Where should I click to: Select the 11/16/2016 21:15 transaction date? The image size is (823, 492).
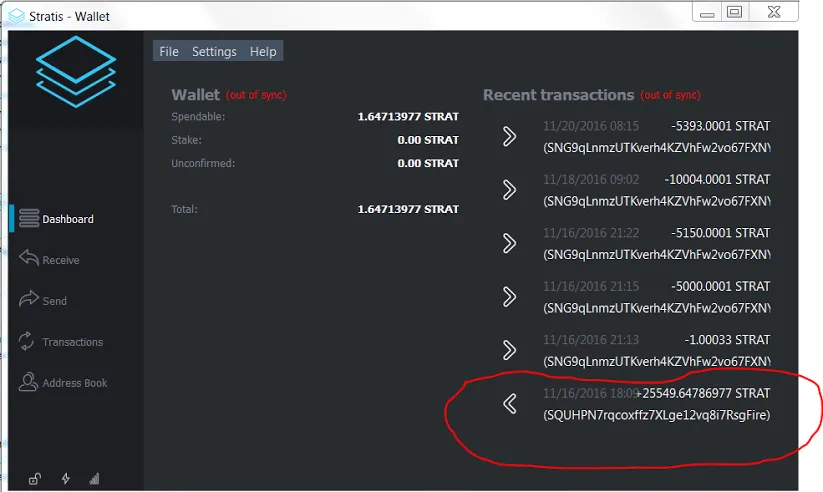591,286
